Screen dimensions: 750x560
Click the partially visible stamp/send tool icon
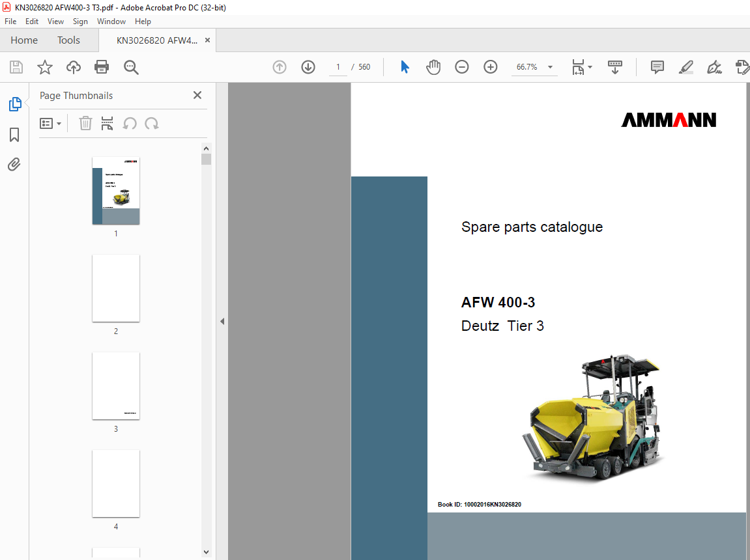(x=742, y=67)
